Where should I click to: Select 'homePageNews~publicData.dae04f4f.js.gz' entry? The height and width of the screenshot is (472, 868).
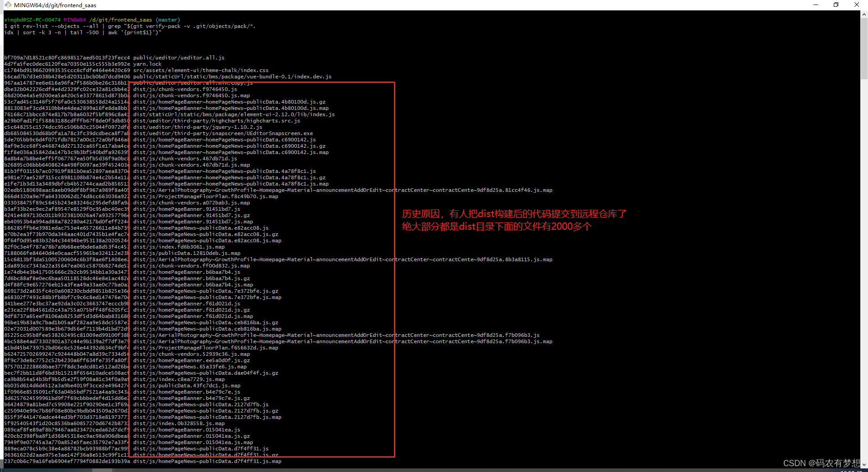coord(206,373)
